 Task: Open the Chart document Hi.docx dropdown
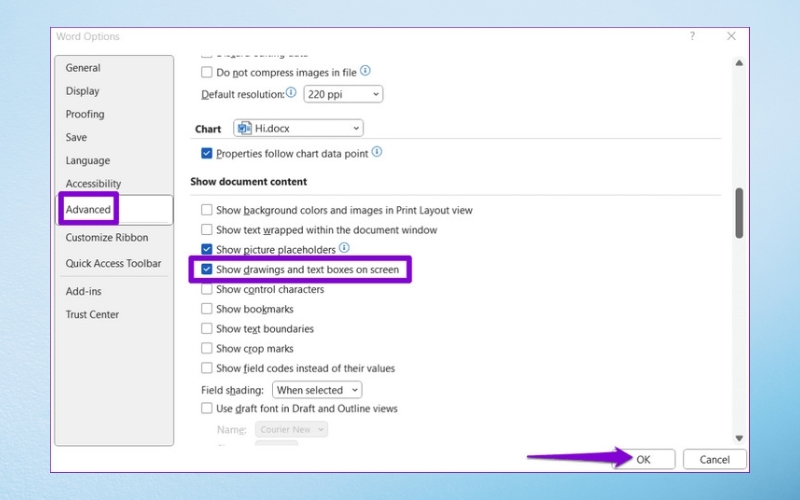pos(298,128)
